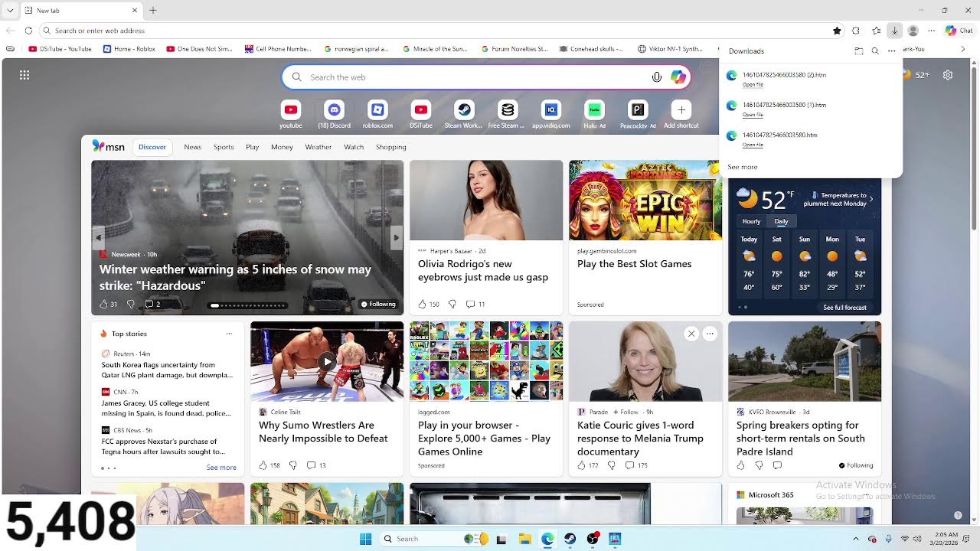Open first download 146104... (2).htm file

coord(784,75)
